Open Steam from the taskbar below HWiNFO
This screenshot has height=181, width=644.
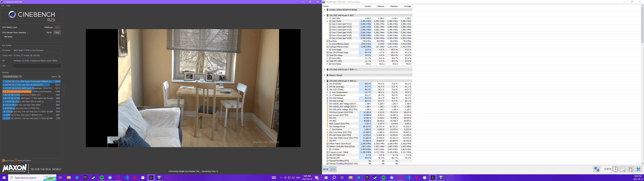375,178
